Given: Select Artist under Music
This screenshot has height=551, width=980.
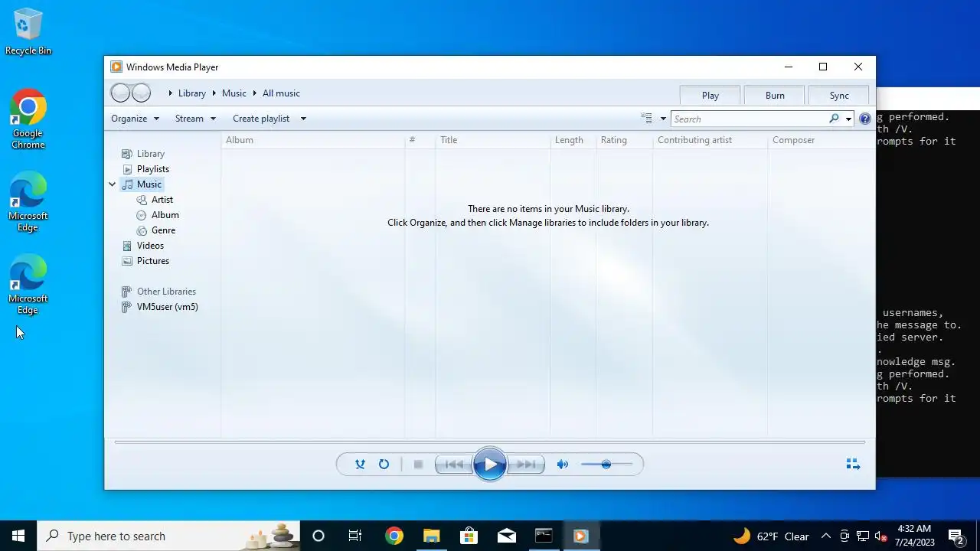Looking at the screenshot, I should click(162, 200).
